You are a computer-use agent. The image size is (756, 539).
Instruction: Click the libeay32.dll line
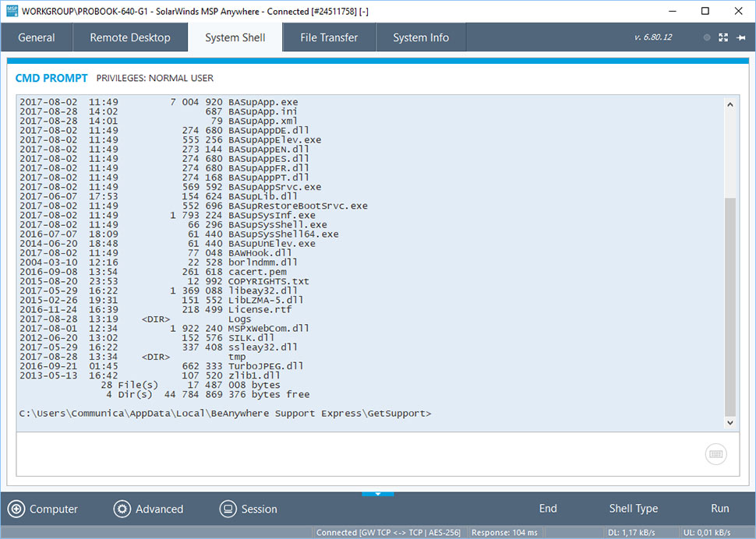(x=159, y=291)
